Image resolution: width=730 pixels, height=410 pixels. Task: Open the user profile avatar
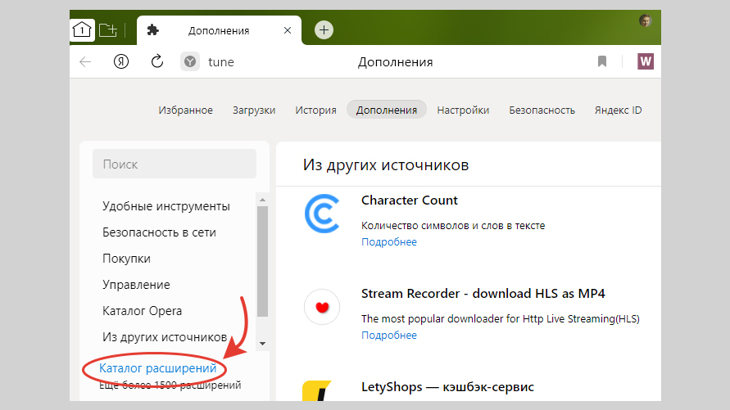pyautogui.click(x=645, y=21)
